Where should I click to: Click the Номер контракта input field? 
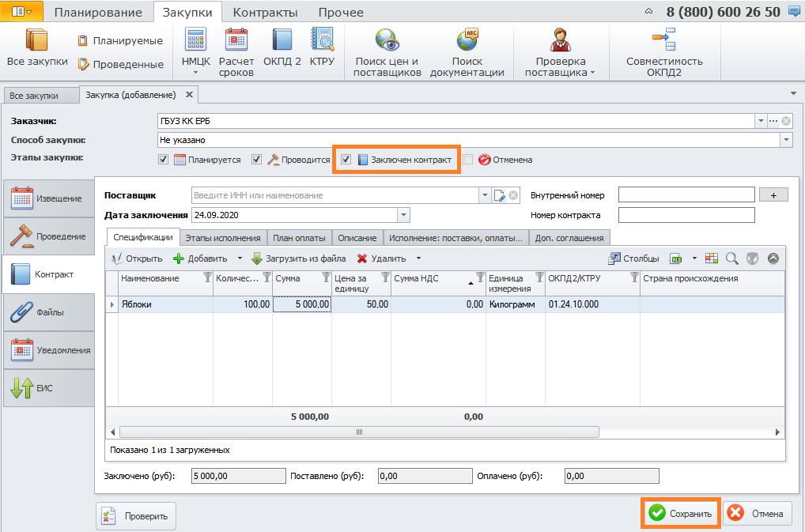686,215
